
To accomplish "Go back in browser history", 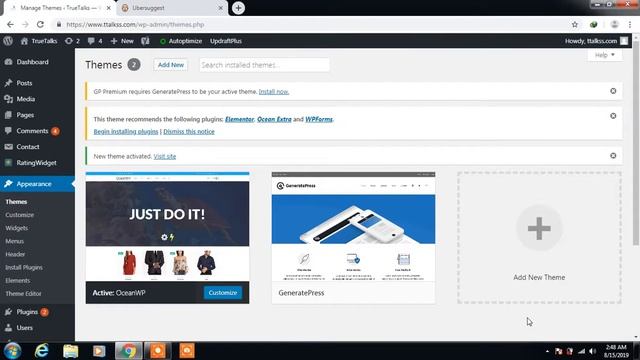I will (x=10, y=24).
